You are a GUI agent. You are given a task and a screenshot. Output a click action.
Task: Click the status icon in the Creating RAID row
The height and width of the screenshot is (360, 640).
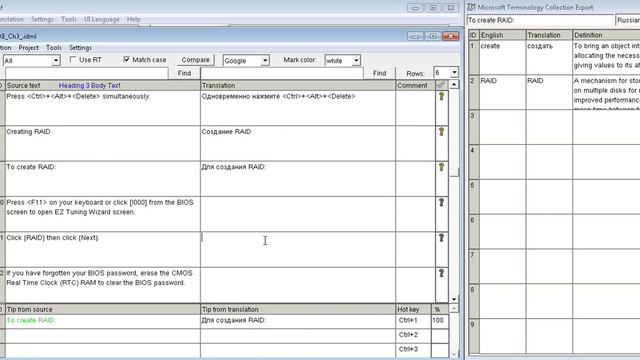pyautogui.click(x=441, y=132)
